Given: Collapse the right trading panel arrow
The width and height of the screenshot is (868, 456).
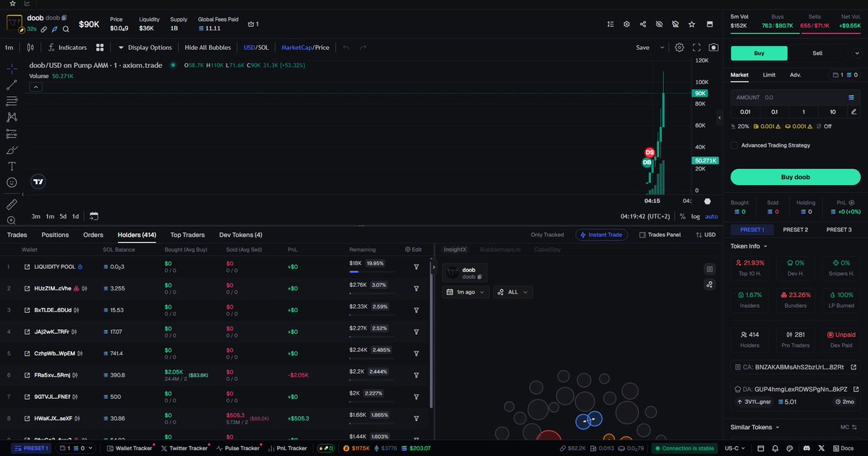Looking at the screenshot, I should (x=720, y=117).
